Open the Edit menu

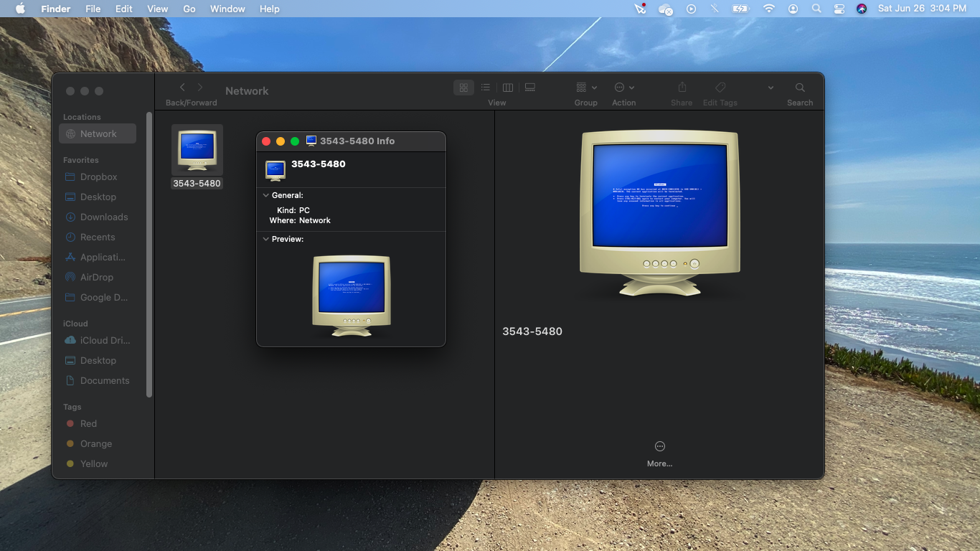coord(124,9)
